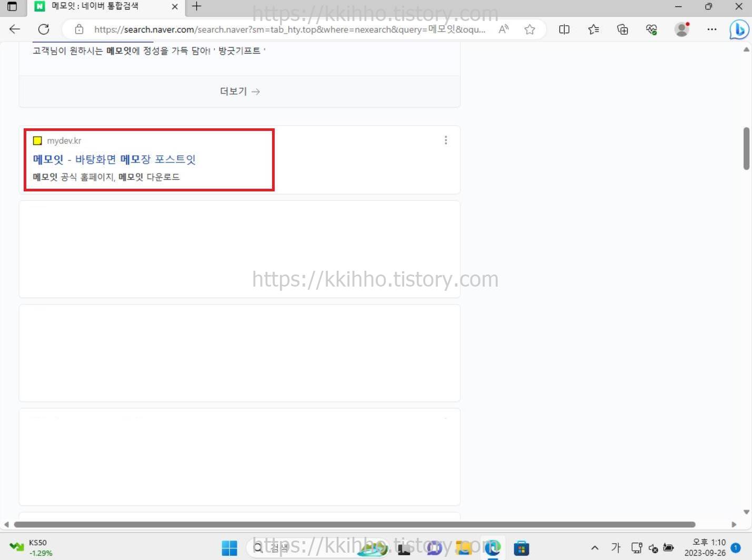
Task: Open options menu for mydev.kr result
Action: tap(446, 140)
